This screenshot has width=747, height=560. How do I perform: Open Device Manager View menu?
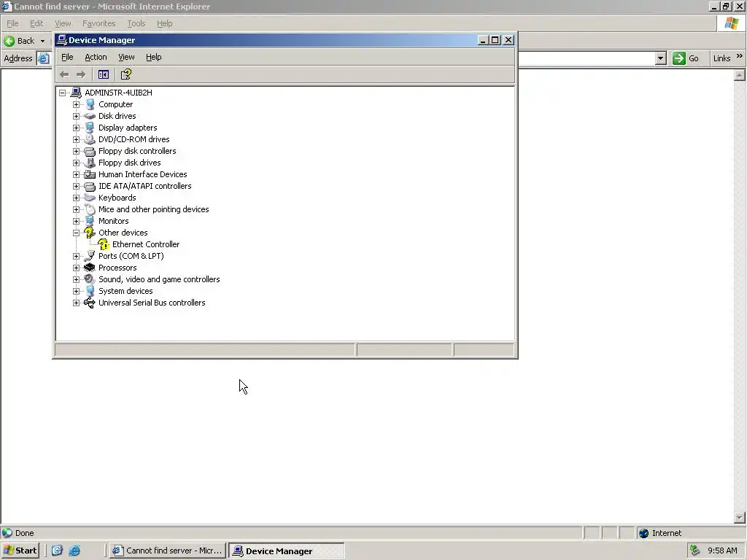click(x=126, y=57)
